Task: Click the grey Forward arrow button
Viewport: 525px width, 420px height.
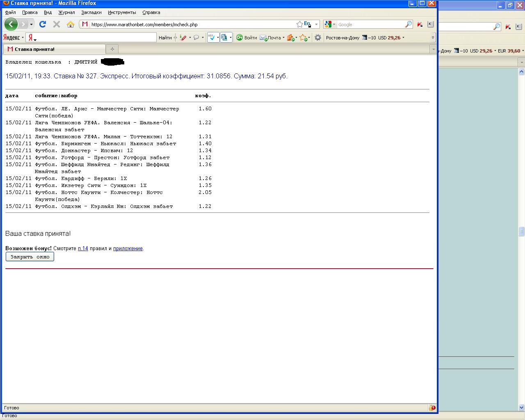Action: click(23, 24)
